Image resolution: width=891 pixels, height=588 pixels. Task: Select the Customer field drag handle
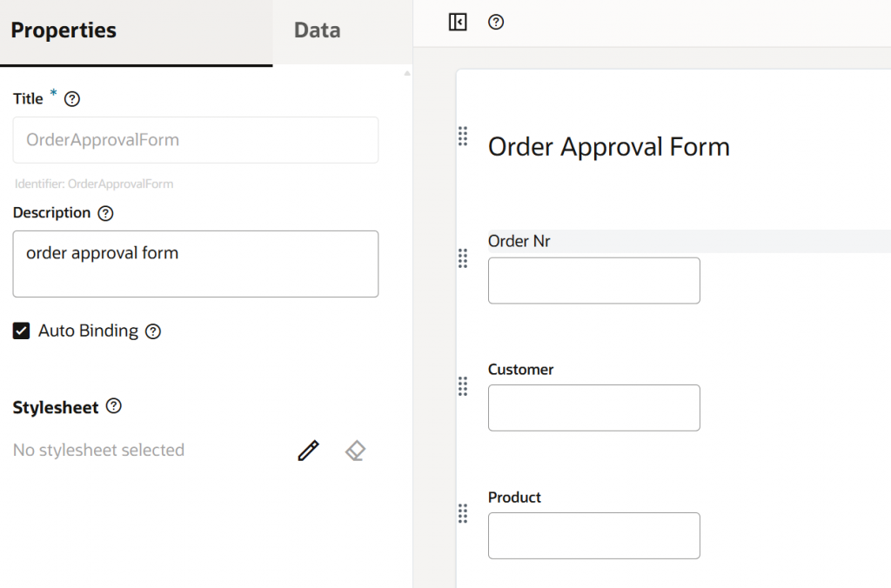(463, 386)
